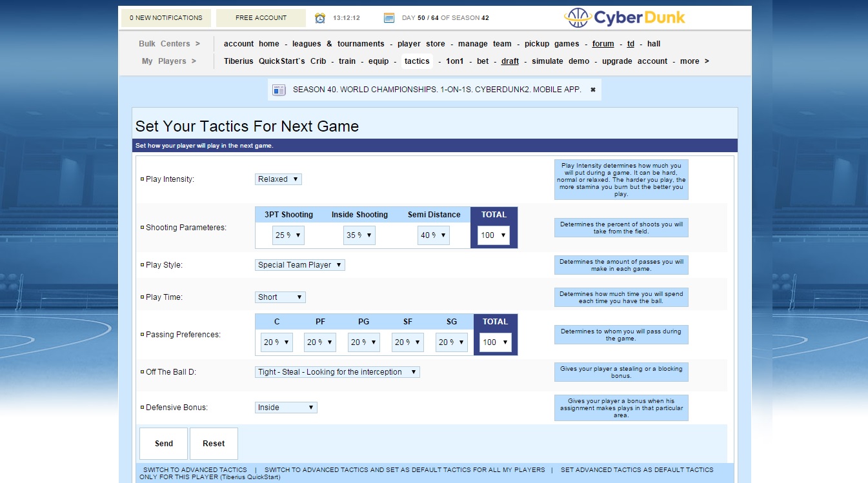
Task: Click the alarm clock icon
Action: coord(320,18)
